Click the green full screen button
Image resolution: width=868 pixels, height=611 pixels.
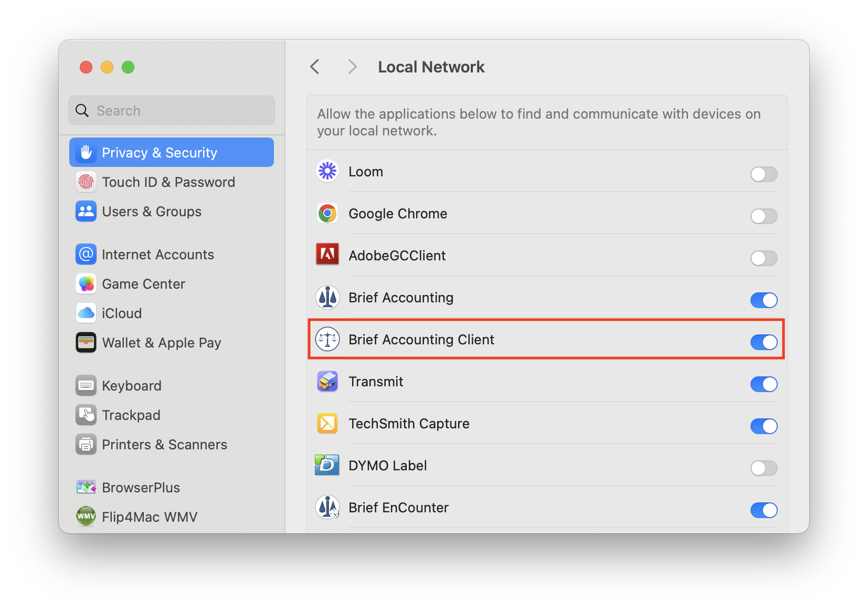coord(128,67)
